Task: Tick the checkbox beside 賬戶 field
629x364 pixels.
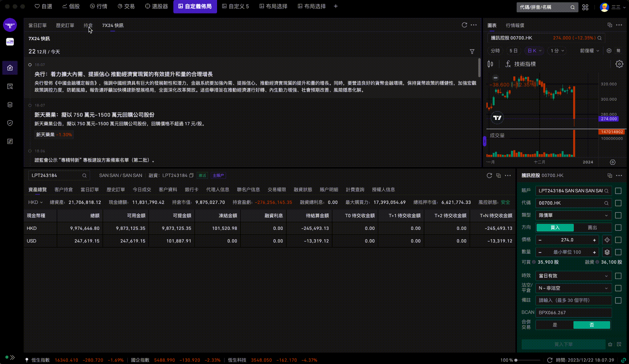Action: (618, 191)
